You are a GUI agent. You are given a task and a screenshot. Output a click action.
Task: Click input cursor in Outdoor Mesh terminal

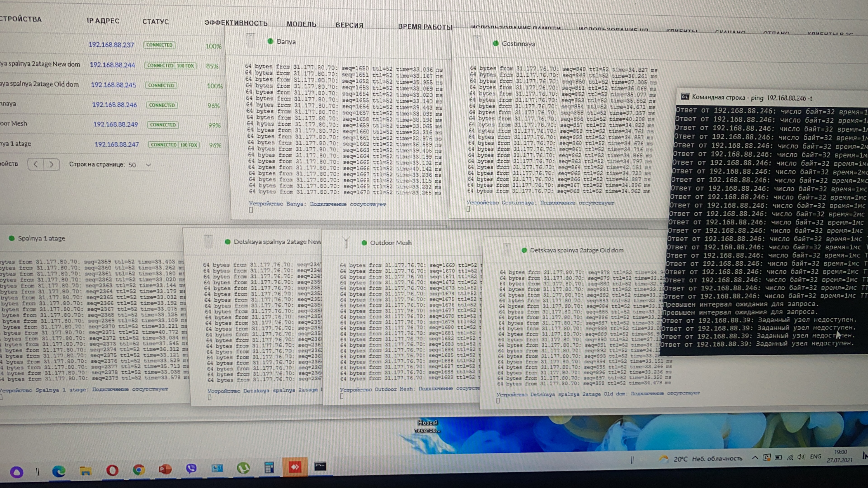click(x=341, y=396)
